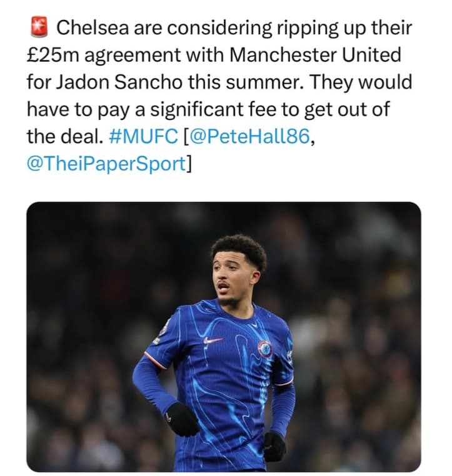Click the Chelsea club crest on jersey
The height and width of the screenshot is (476, 452).
265,349
